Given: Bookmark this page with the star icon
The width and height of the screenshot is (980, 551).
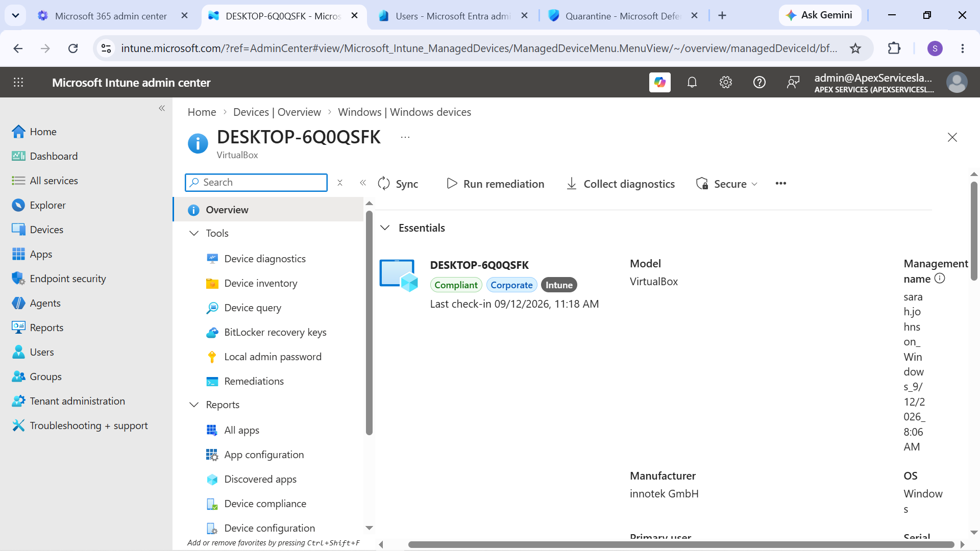Looking at the screenshot, I should click(x=855, y=48).
